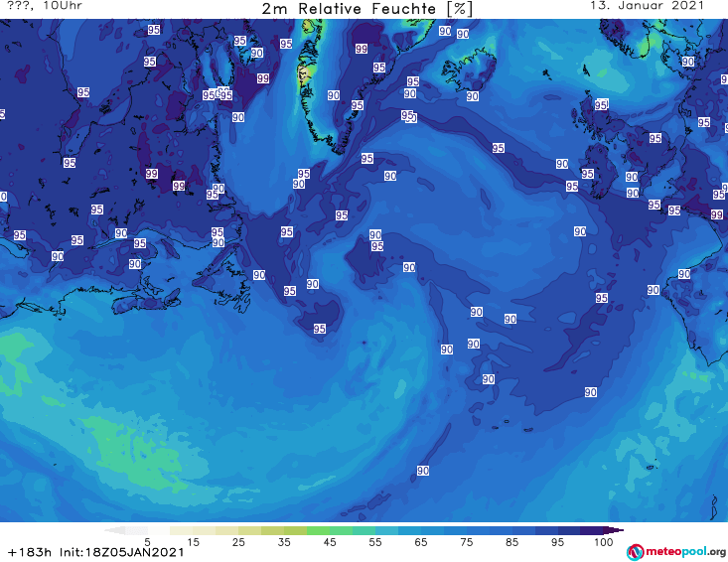728x562 pixels.
Task: Select the "Init:18Z05JAN2021" text
Action: (x=121, y=552)
